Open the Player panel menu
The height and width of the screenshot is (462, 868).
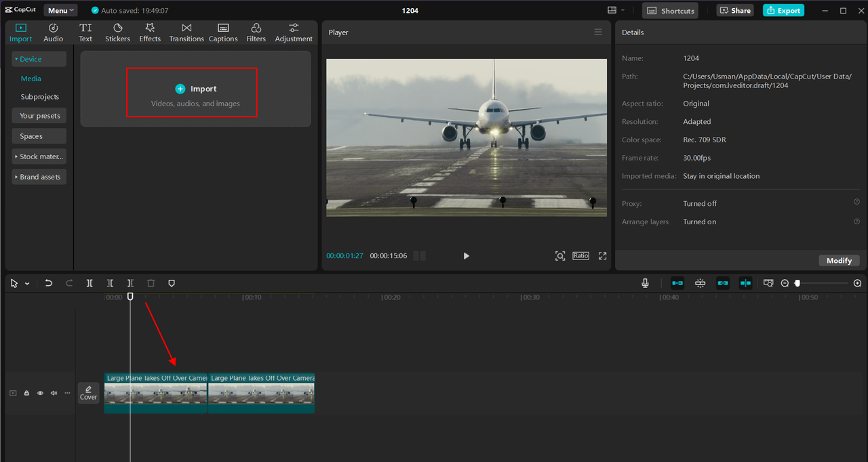pos(598,32)
